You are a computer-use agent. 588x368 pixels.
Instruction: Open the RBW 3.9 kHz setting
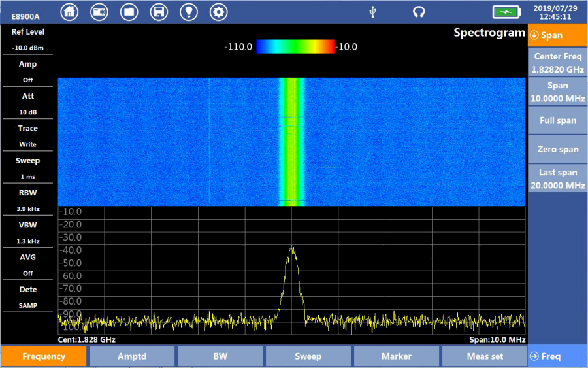(x=27, y=200)
